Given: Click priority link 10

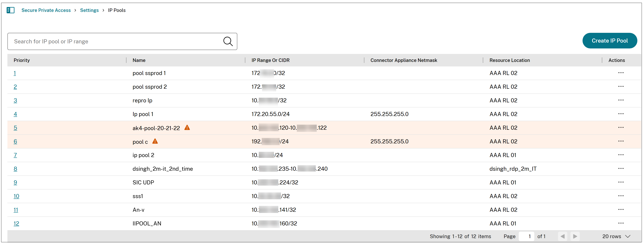Looking at the screenshot, I should [16, 196].
